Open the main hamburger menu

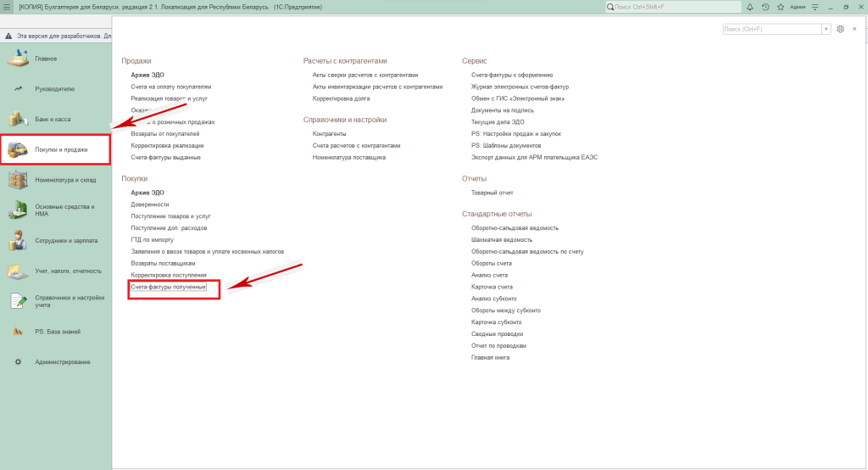pos(8,7)
